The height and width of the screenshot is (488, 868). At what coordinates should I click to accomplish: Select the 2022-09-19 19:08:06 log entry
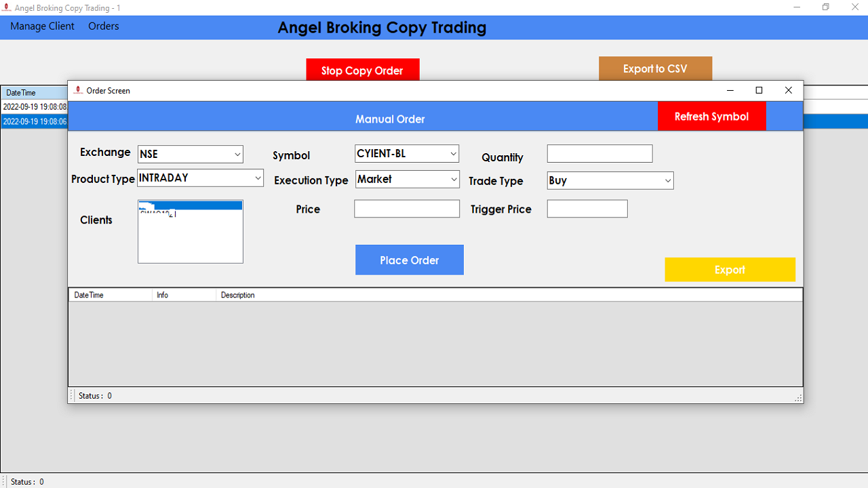(34, 120)
